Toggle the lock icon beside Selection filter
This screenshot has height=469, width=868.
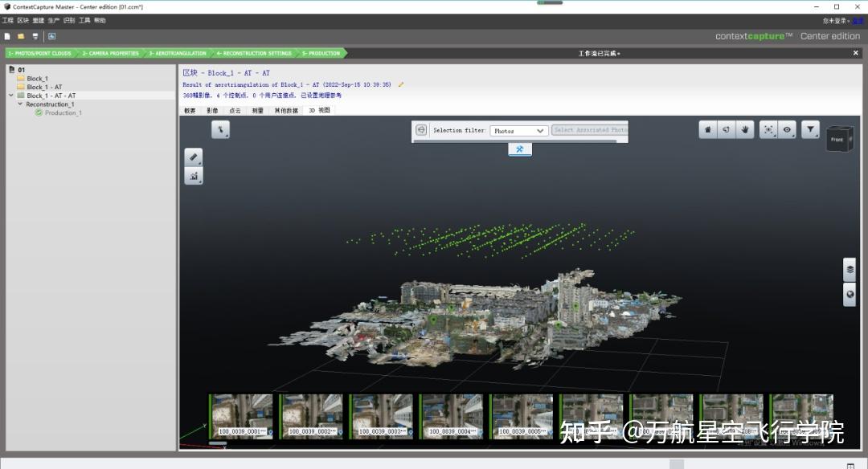pyautogui.click(x=421, y=130)
